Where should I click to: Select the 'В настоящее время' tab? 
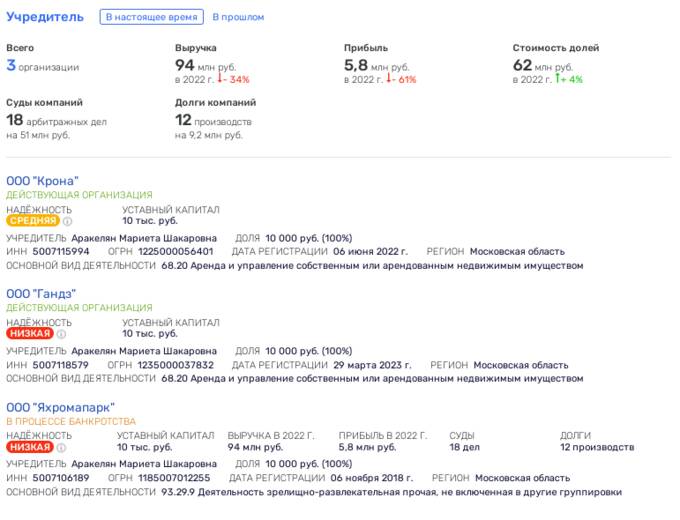(151, 17)
